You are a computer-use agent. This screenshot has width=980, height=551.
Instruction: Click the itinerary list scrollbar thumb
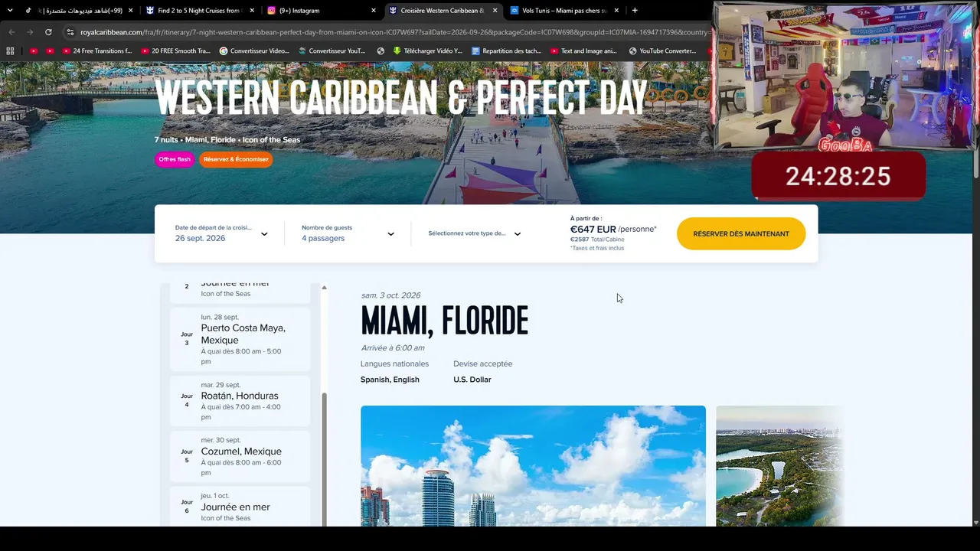pyautogui.click(x=325, y=460)
